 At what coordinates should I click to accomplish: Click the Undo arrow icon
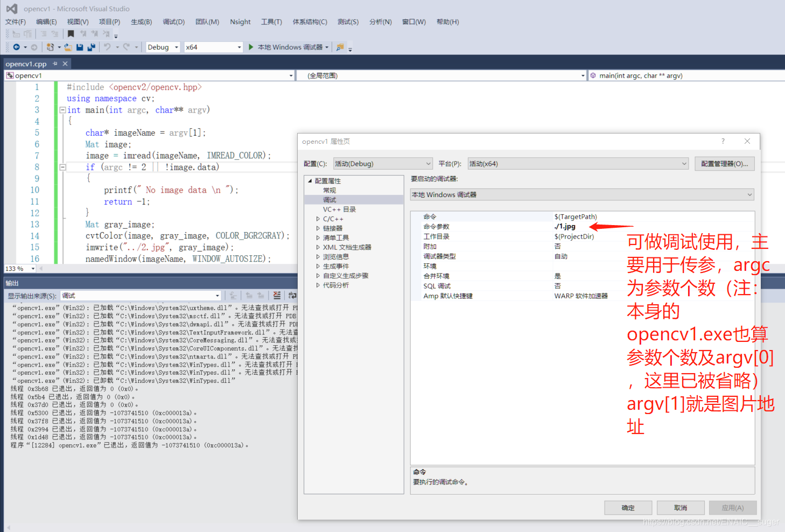click(x=107, y=47)
